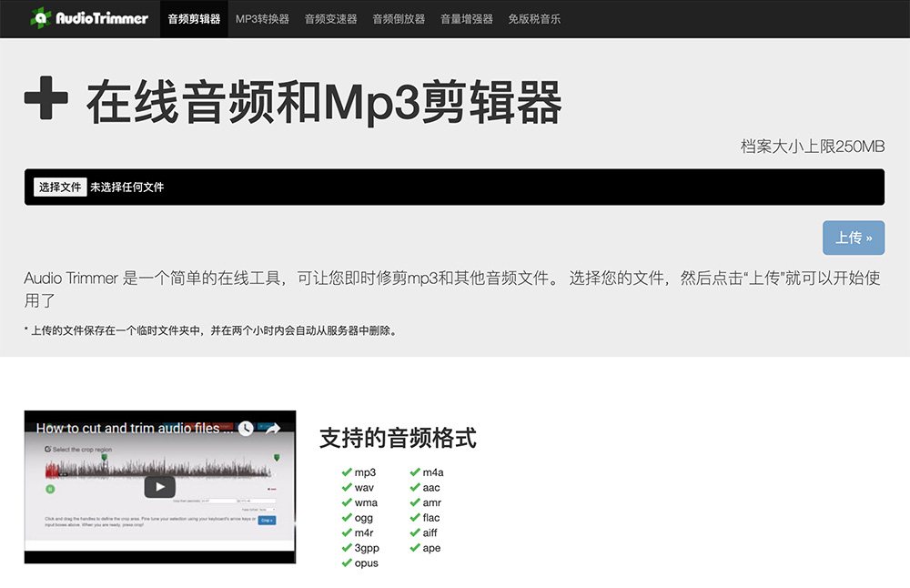Click the 'wav' format entry
Image resolution: width=910 pixels, height=588 pixels.
tap(358, 488)
